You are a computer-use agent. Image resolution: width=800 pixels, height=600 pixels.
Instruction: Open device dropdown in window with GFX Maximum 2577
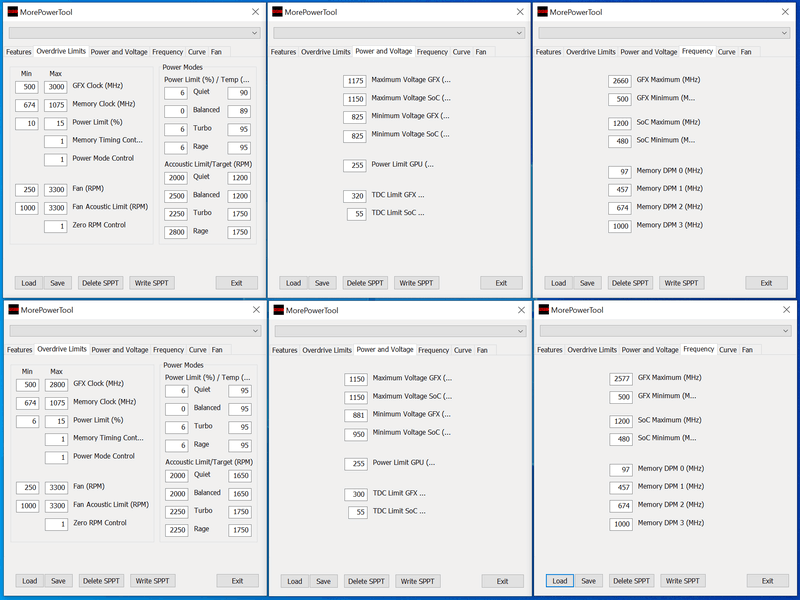click(665, 331)
